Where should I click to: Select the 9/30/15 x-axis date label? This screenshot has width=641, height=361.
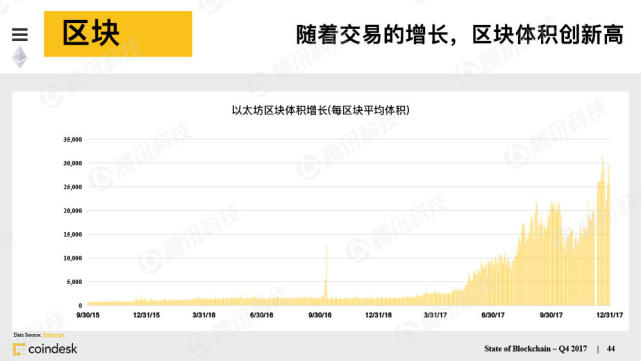tap(88, 315)
